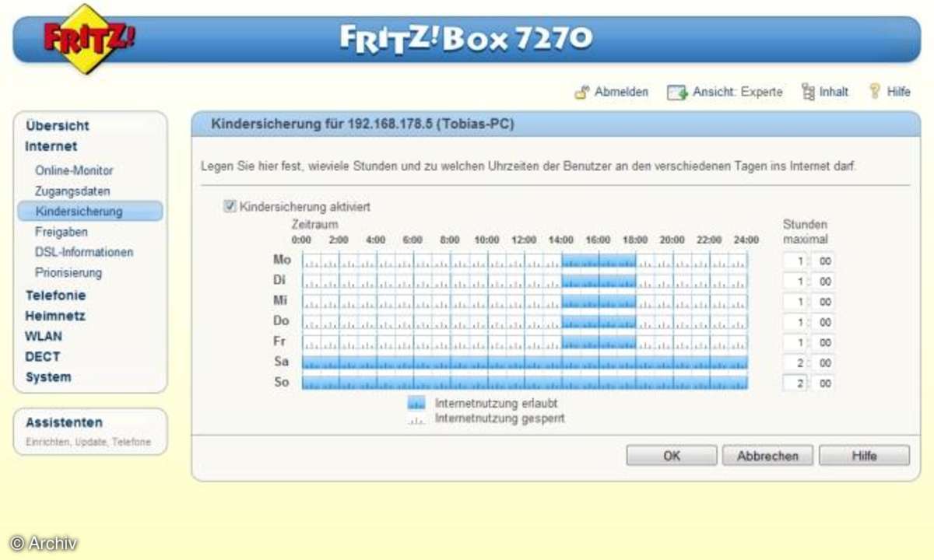Open Übersicht in the sidebar

coord(57,125)
